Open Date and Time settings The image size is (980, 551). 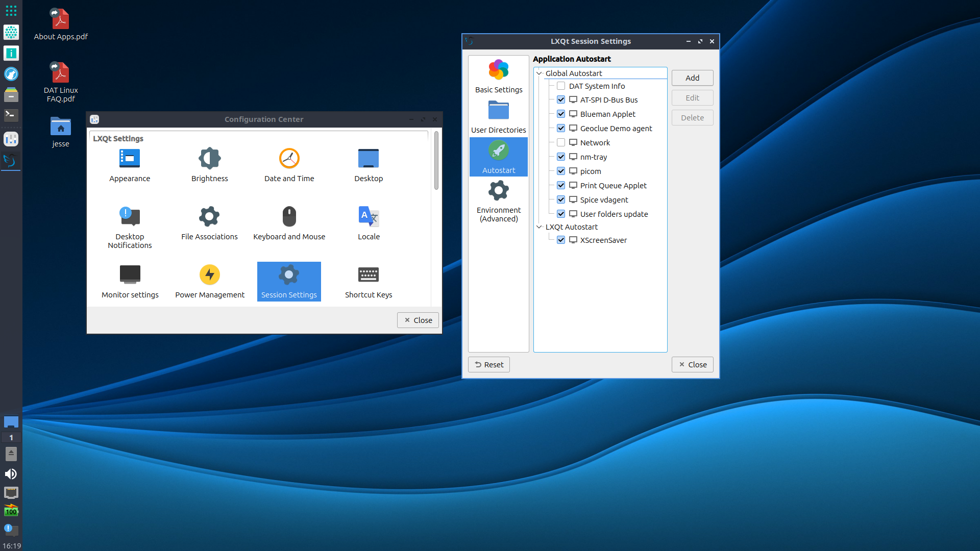tap(289, 165)
